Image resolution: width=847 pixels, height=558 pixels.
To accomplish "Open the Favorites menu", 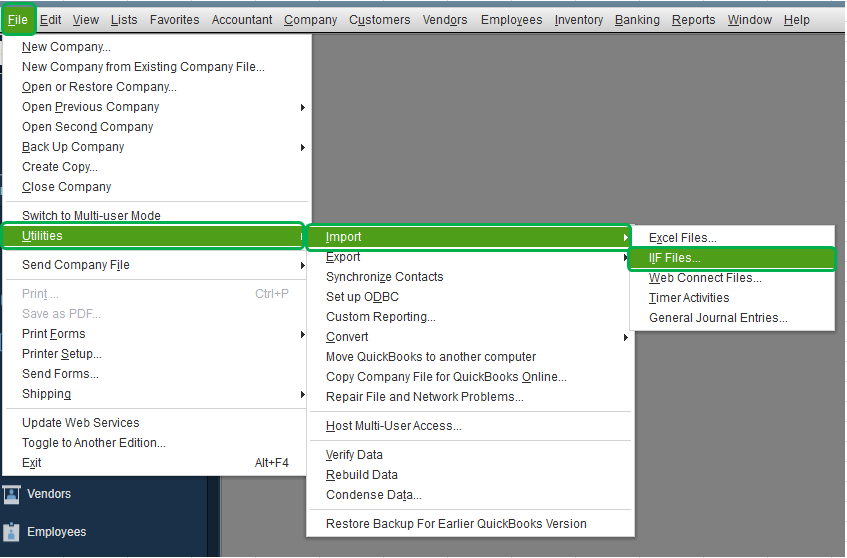I will coord(174,20).
